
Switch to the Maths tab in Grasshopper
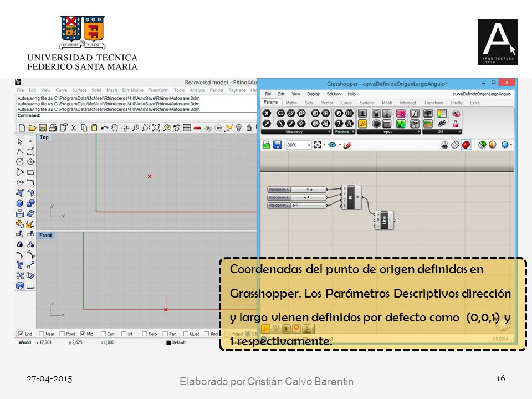coord(291,103)
